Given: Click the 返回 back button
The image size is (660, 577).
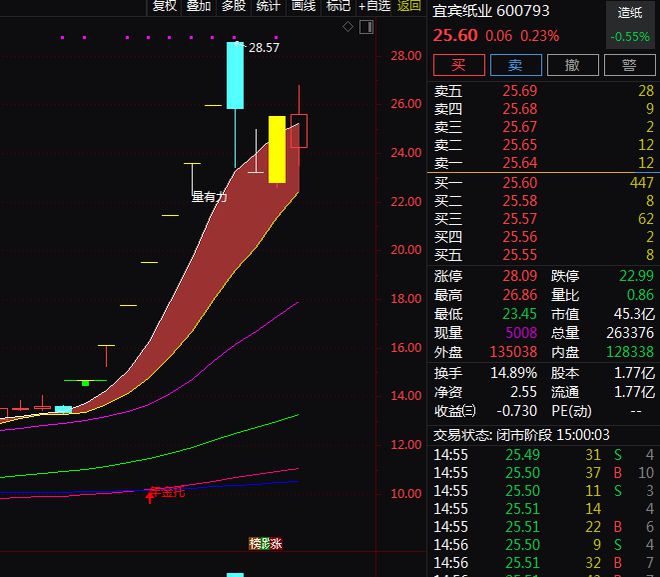Looking at the screenshot, I should (x=409, y=6).
